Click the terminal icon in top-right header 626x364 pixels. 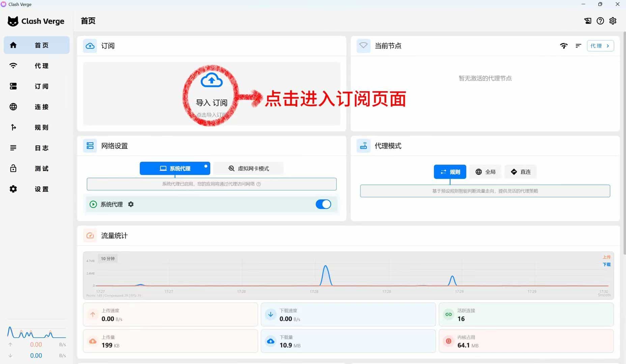(x=588, y=21)
